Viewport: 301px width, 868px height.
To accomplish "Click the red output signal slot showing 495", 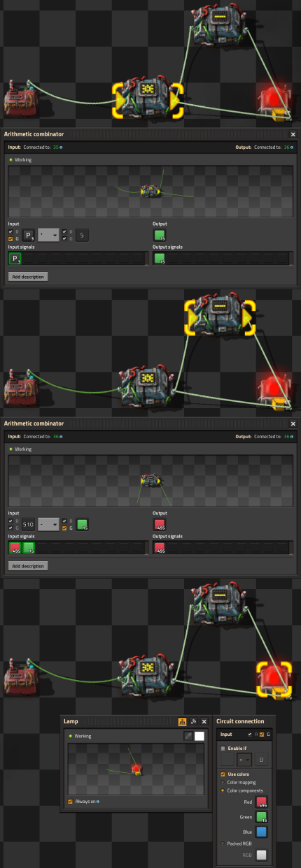I will (159, 524).
